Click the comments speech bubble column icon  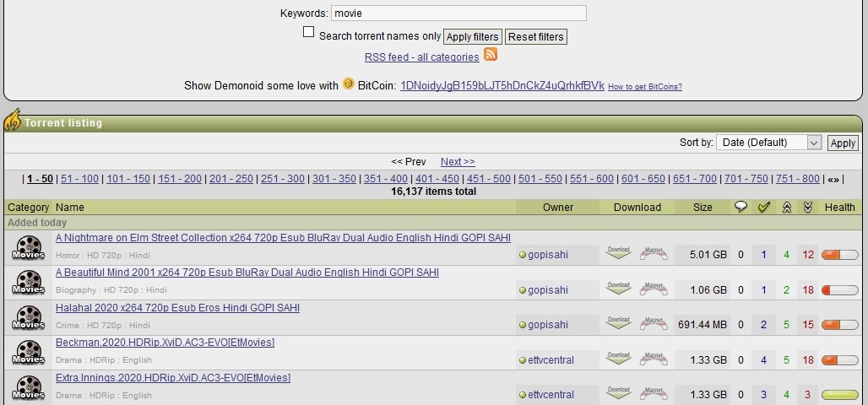coord(741,207)
